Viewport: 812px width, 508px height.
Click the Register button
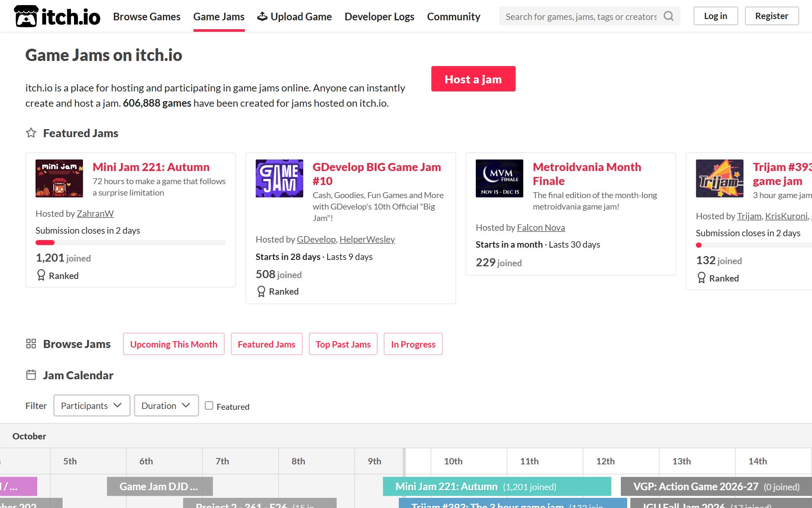coord(771,16)
